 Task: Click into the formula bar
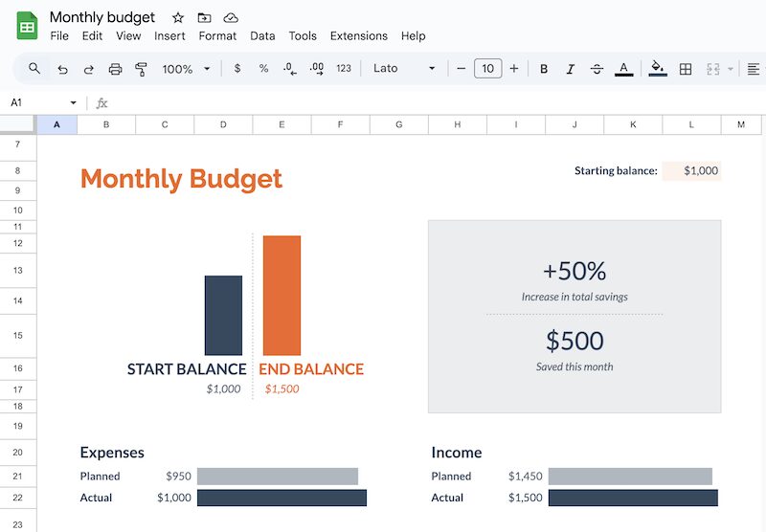435,102
